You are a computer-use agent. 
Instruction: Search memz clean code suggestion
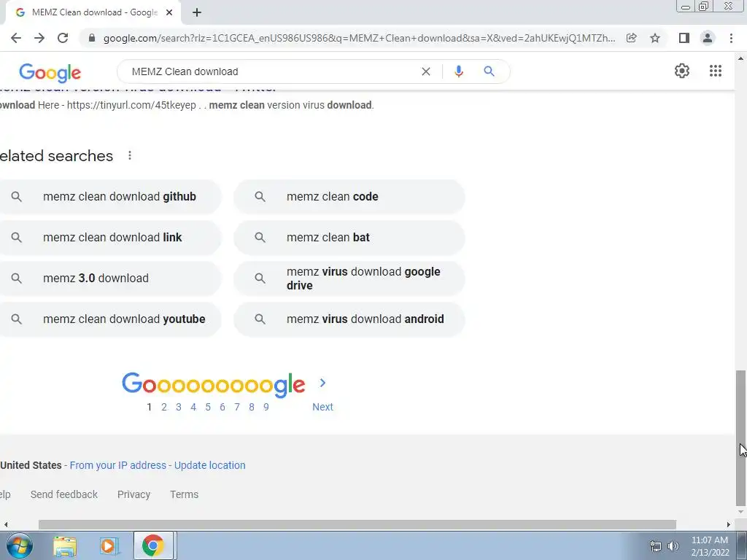click(349, 197)
